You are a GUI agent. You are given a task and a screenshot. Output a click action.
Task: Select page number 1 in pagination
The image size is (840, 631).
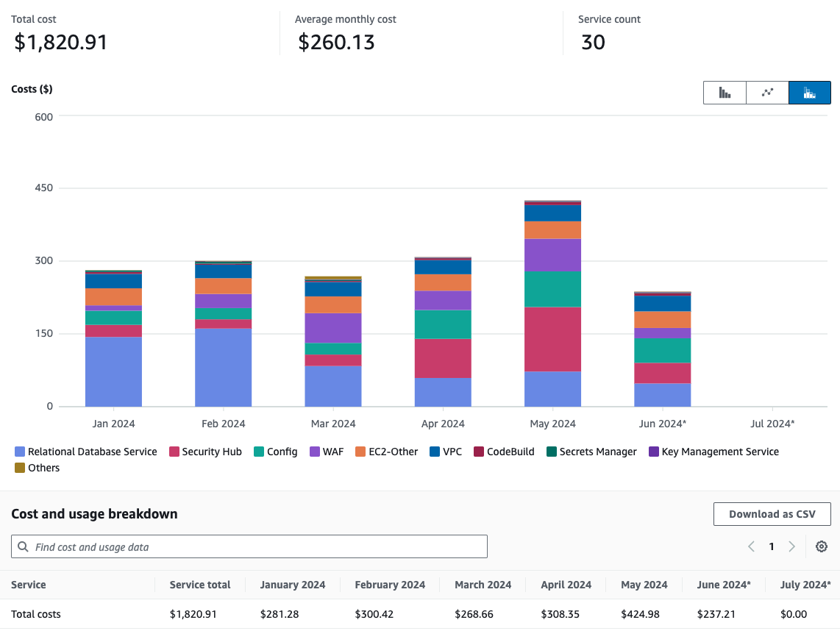772,546
